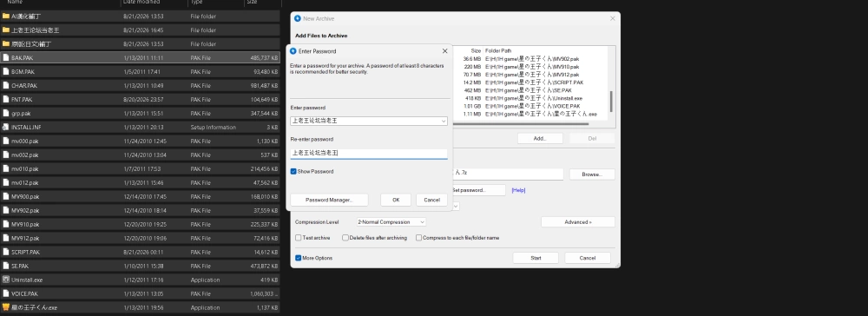Screen dimensions: 868x316
Task: Click the Enter Password dialog app icon
Action: point(293,51)
